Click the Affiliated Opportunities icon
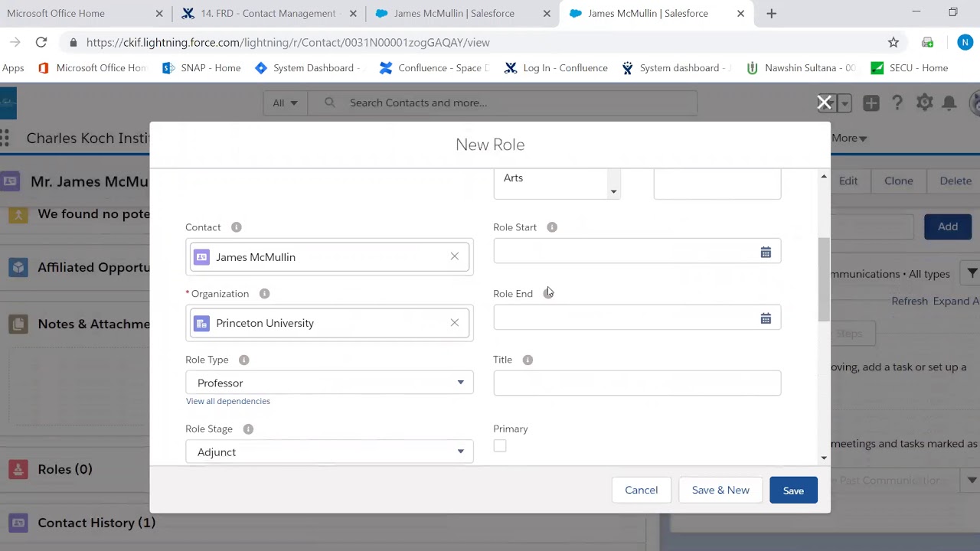The image size is (980, 551). coord(18,267)
